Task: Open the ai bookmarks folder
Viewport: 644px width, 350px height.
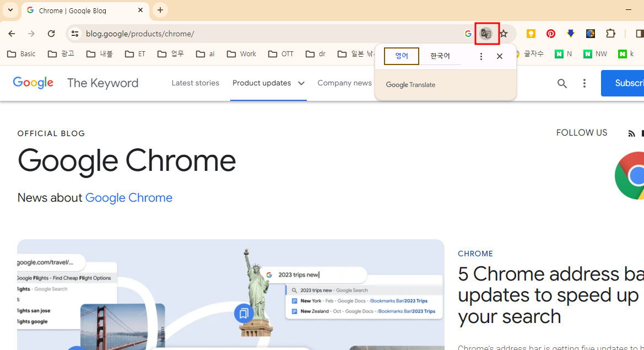Action: tap(205, 54)
